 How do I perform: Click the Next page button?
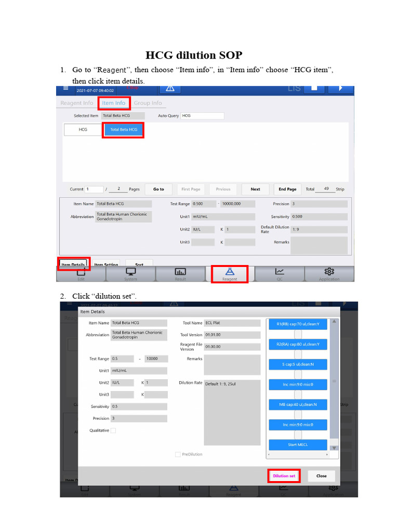pos(255,189)
